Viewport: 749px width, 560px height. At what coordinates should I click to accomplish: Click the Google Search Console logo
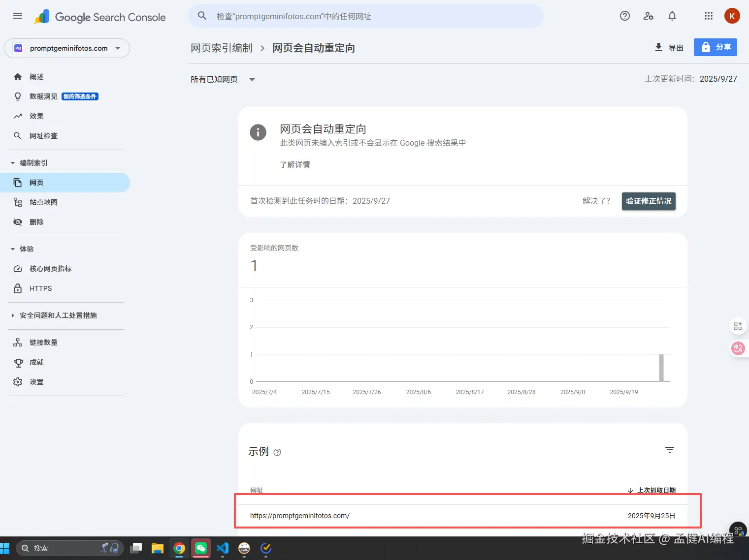pos(100,17)
